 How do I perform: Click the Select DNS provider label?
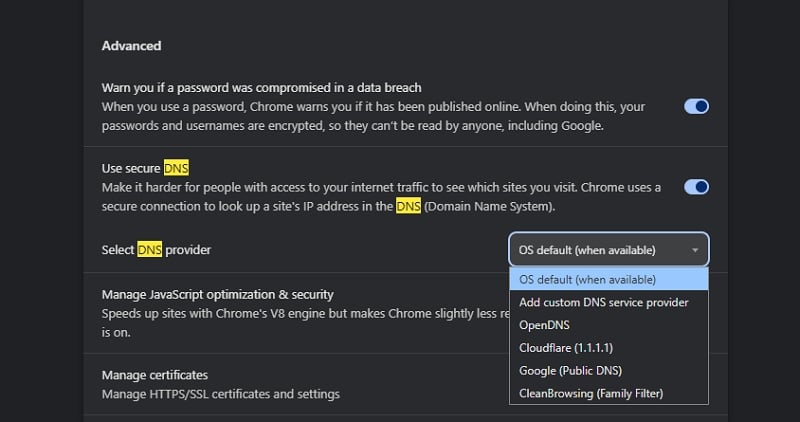point(156,250)
